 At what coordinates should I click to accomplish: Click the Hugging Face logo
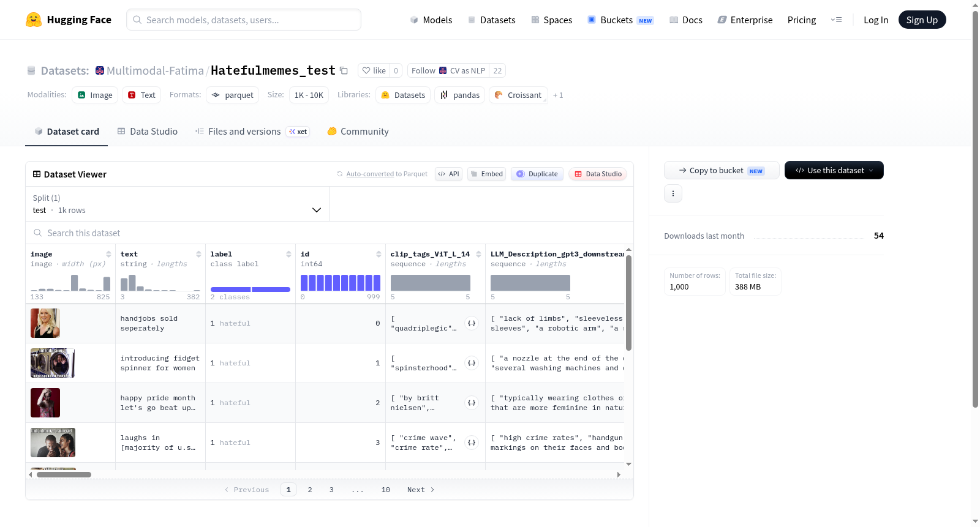pos(34,20)
